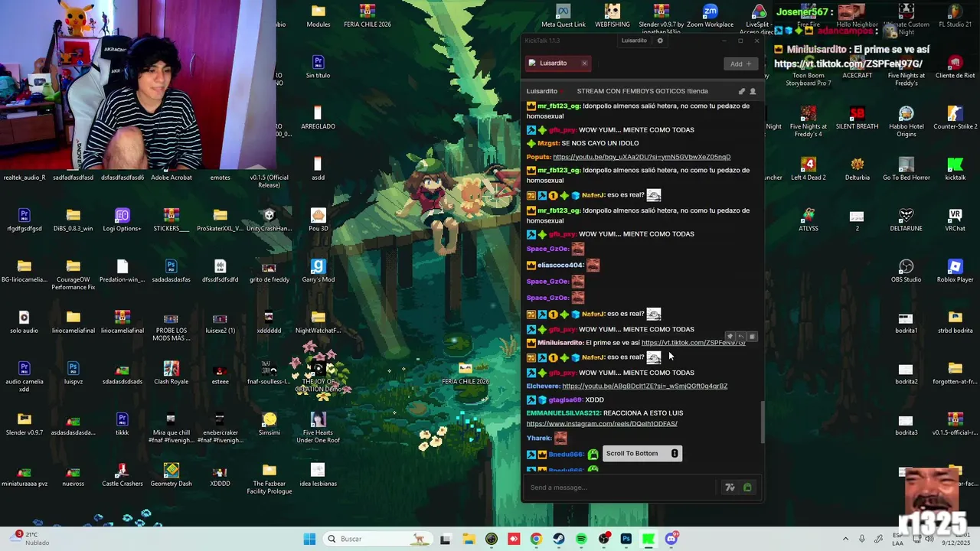Select Five Hearts Under One Roof icon
Screen dimensions: 980x551
(x=318, y=427)
